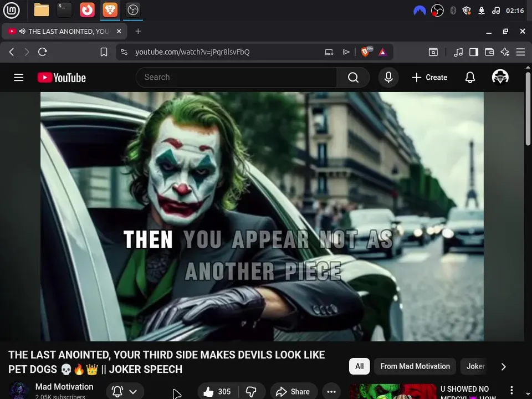Open the Brave Rewards triangle icon
The height and width of the screenshot is (399, 532).
tap(383, 52)
